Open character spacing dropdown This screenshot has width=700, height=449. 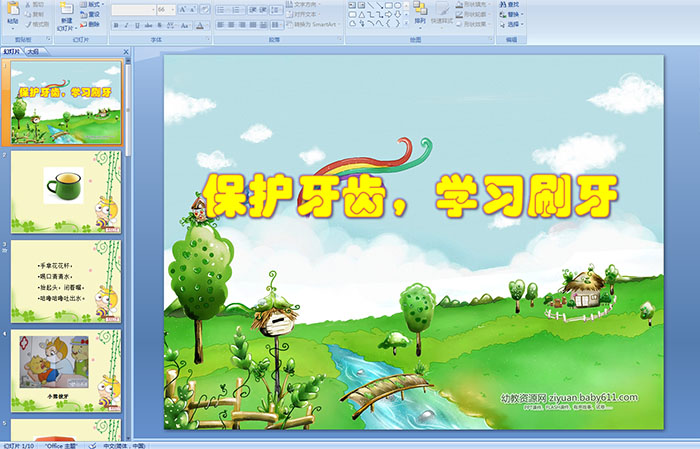[x=171, y=25]
